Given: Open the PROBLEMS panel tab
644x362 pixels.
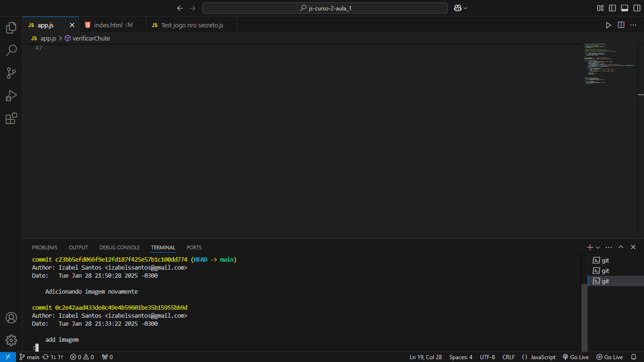Looking at the screenshot, I should click(x=45, y=247).
